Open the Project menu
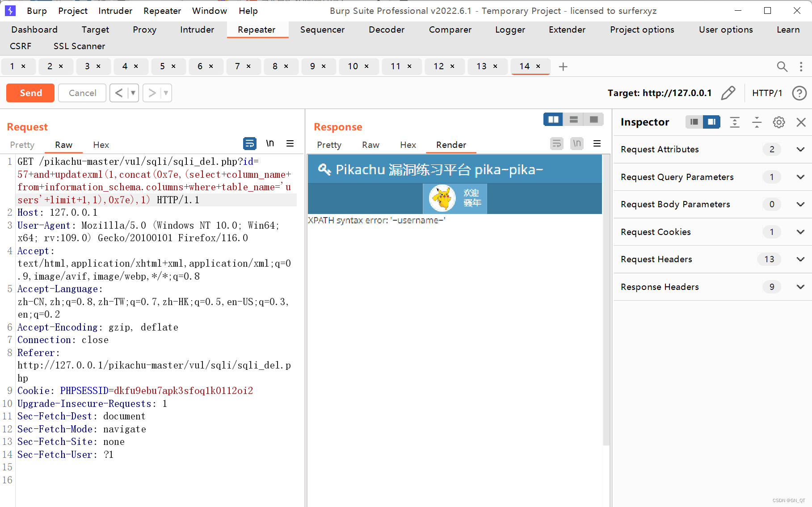Viewport: 812px width, 507px height. tap(73, 11)
